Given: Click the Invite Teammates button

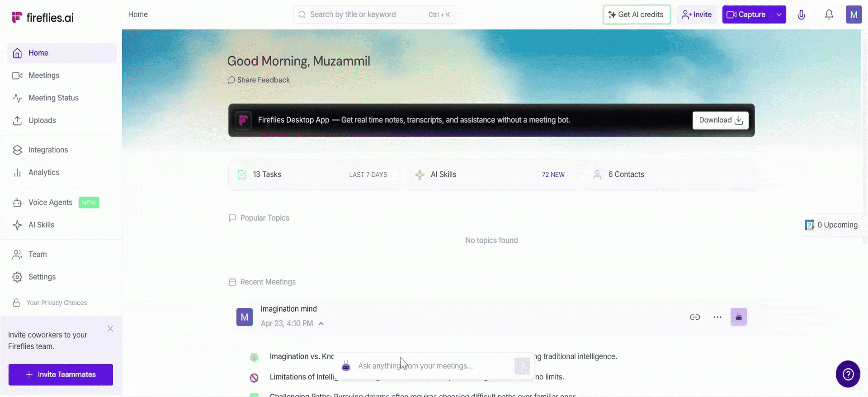Looking at the screenshot, I should pos(61,374).
